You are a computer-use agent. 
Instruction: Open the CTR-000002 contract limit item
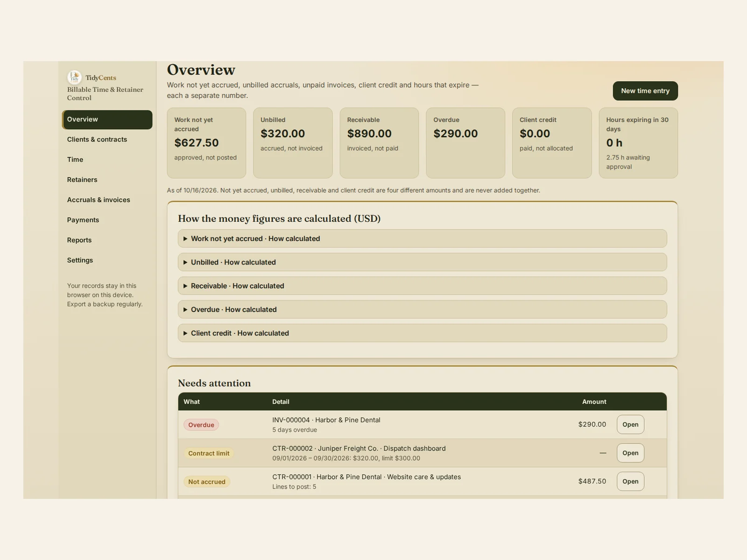[x=630, y=453]
